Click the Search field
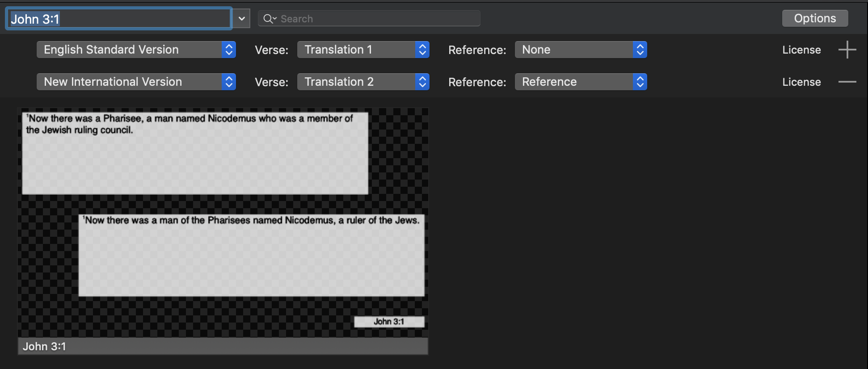Viewport: 868px width, 369px height. [x=369, y=19]
